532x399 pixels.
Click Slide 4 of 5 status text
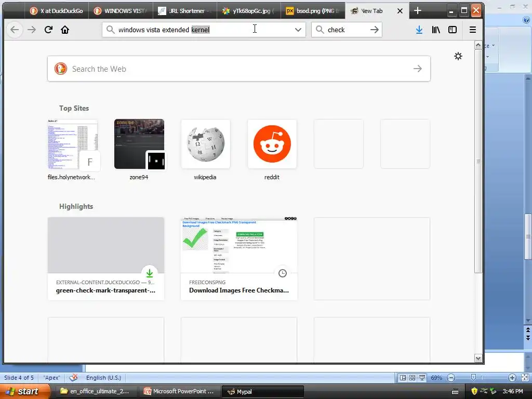[19, 378]
